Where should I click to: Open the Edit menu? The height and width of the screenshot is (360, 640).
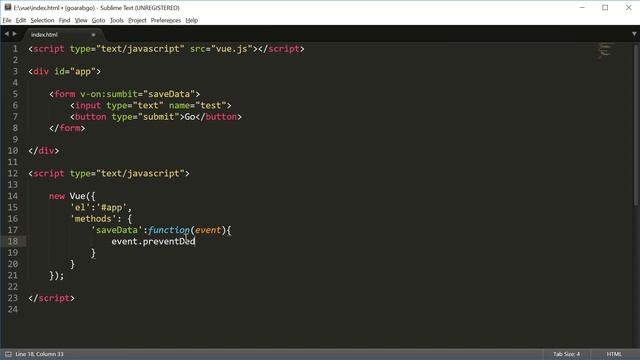[21, 20]
